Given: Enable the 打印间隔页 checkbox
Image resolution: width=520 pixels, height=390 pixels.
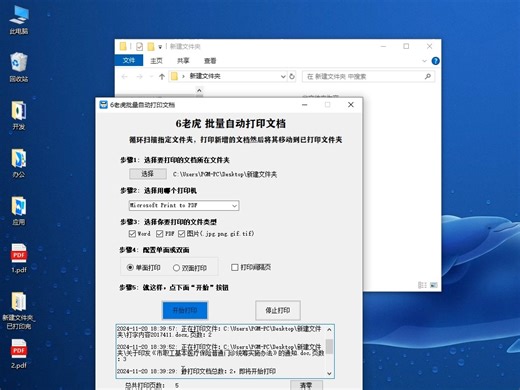Looking at the screenshot, I should (x=235, y=267).
